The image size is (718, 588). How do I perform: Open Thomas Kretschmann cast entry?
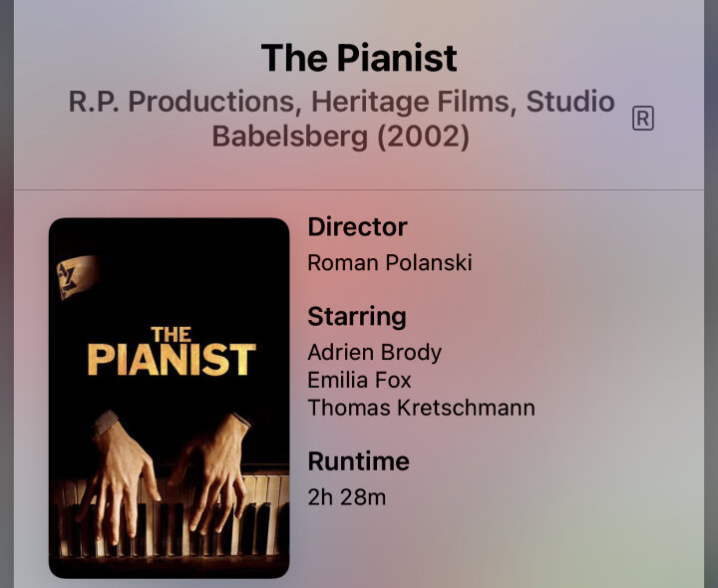421,408
